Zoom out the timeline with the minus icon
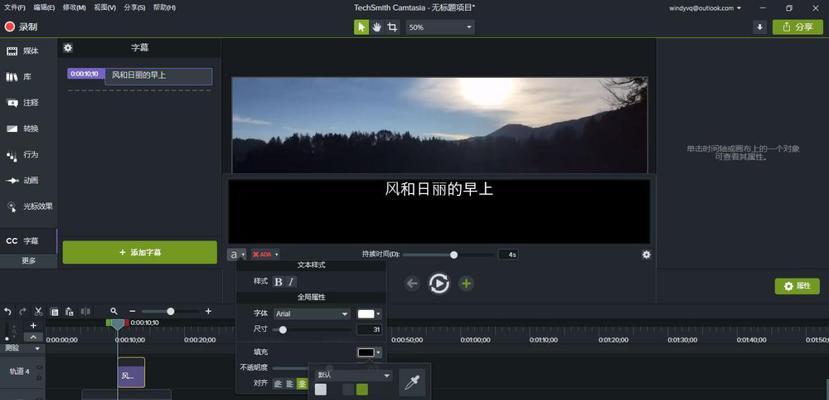Viewport: 829px width, 400px height. [x=132, y=312]
